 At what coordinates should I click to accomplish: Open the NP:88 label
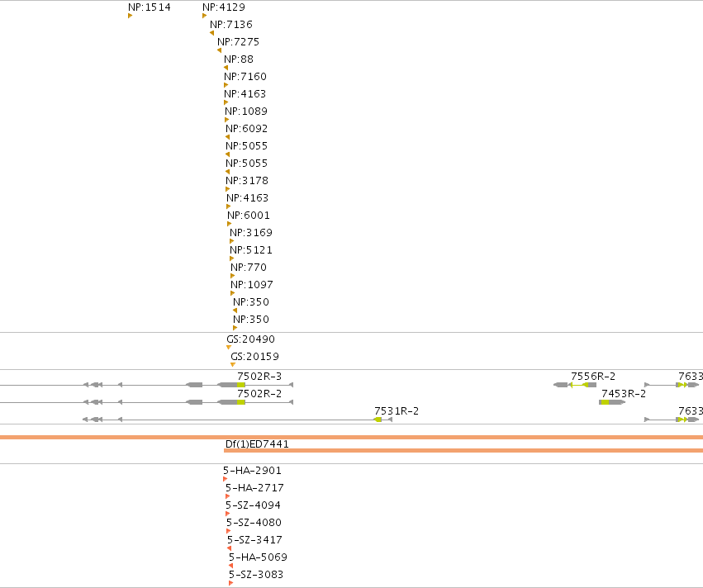[239, 59]
